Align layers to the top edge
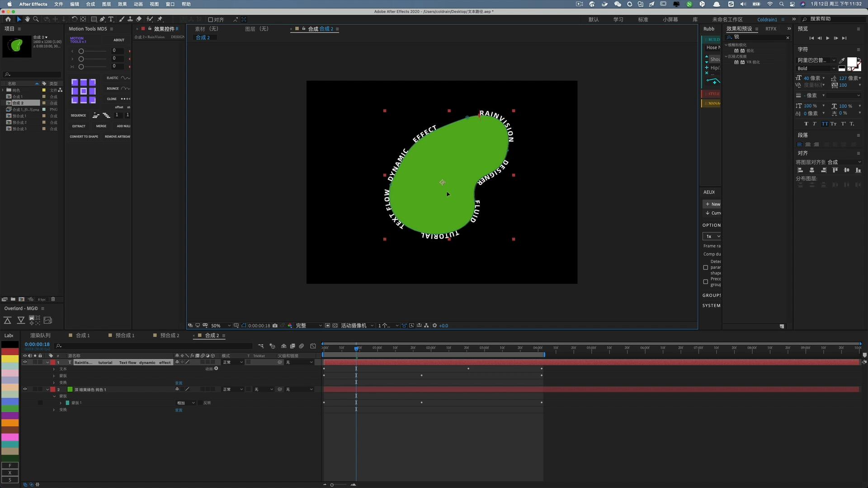The height and width of the screenshot is (488, 868). [x=835, y=170]
